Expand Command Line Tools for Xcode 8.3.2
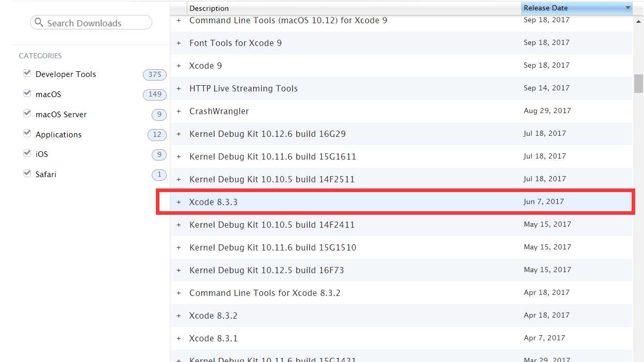Viewport: 644px width, 362px height. pos(179,293)
